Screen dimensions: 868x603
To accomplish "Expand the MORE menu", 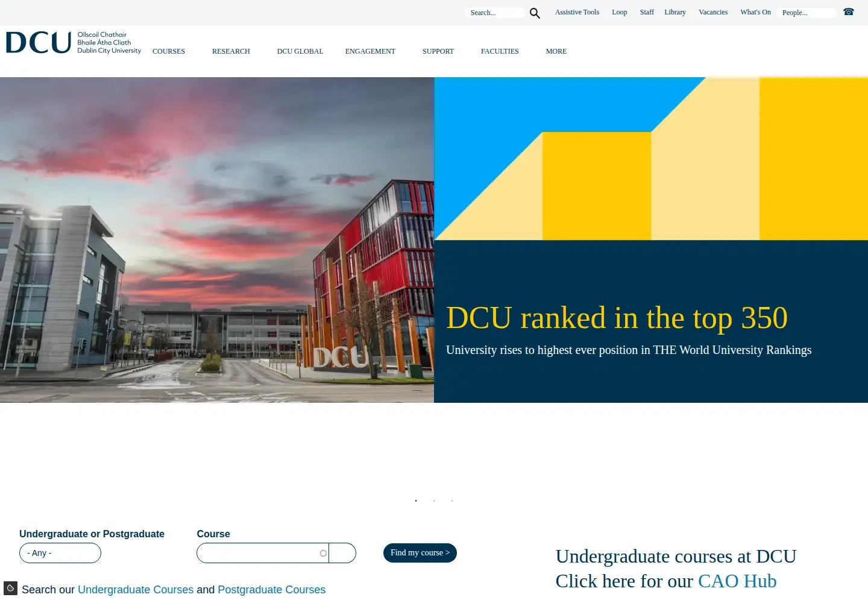I will [x=556, y=51].
